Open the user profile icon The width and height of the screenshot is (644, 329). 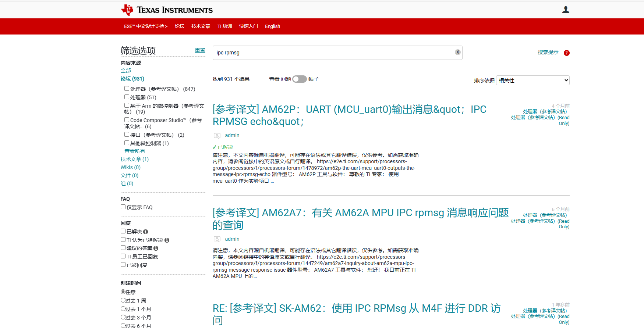coord(566,10)
